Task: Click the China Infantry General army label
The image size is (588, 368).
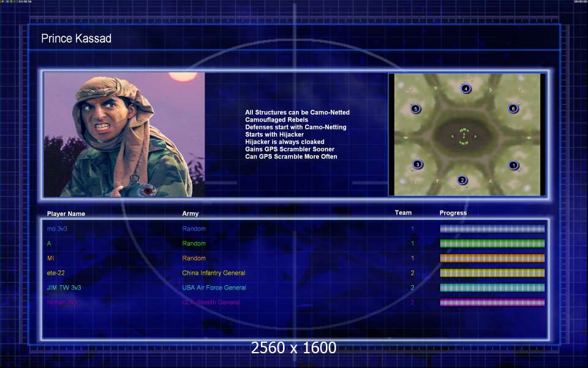Action: tap(213, 273)
